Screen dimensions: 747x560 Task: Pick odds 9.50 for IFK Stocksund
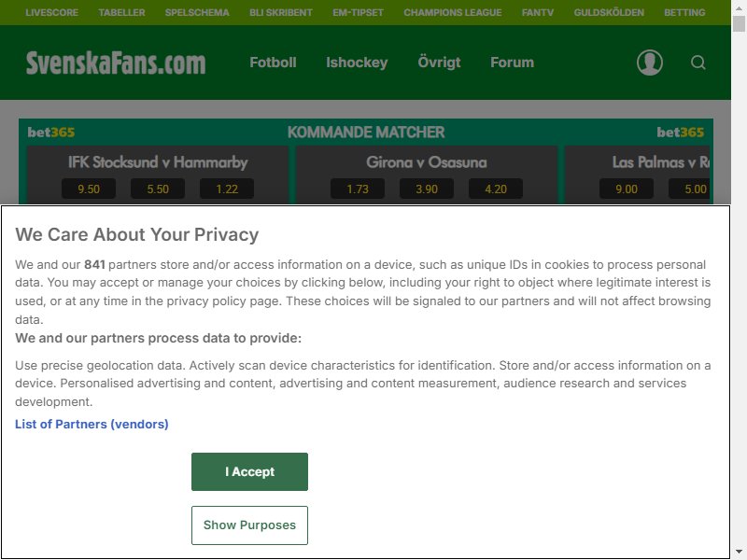point(89,189)
